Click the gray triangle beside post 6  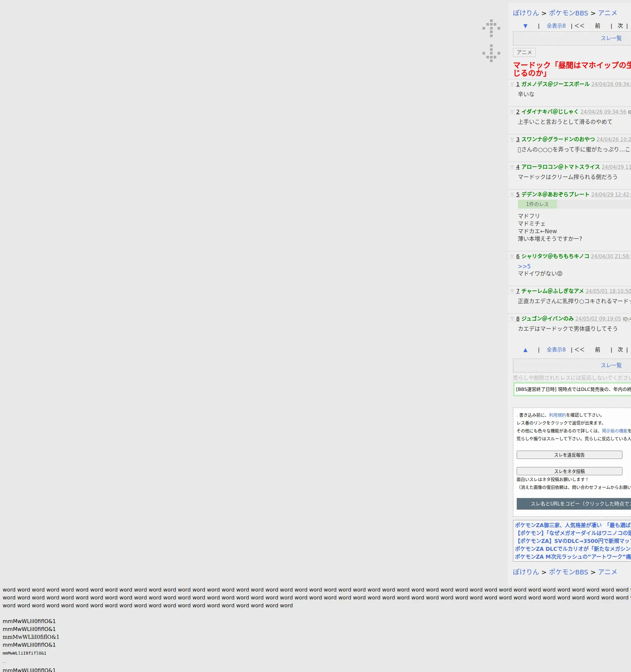coord(512,256)
